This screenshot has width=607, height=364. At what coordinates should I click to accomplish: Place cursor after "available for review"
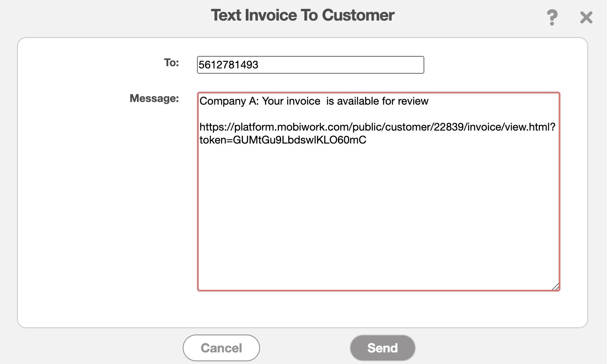click(x=430, y=101)
